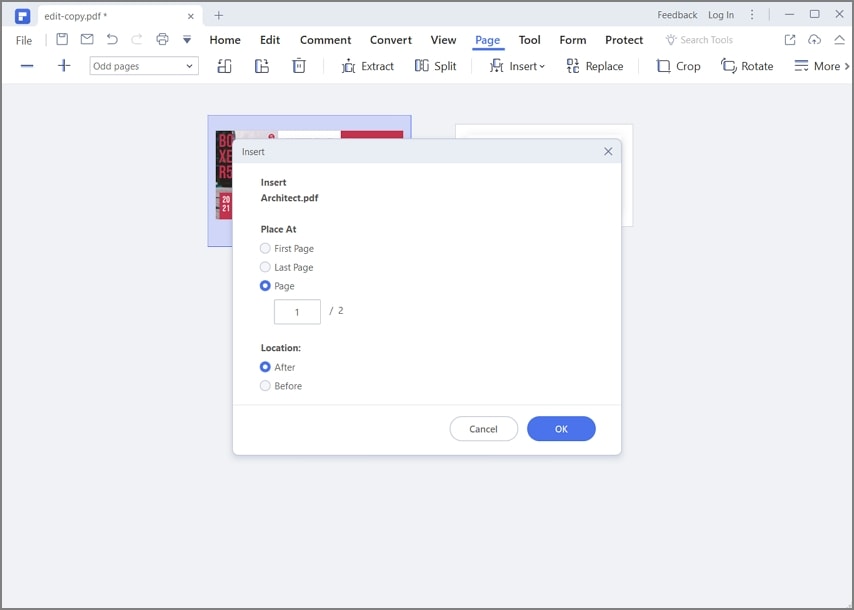Click the email envelope icon
Screen dimensions: 854x610
point(87,40)
